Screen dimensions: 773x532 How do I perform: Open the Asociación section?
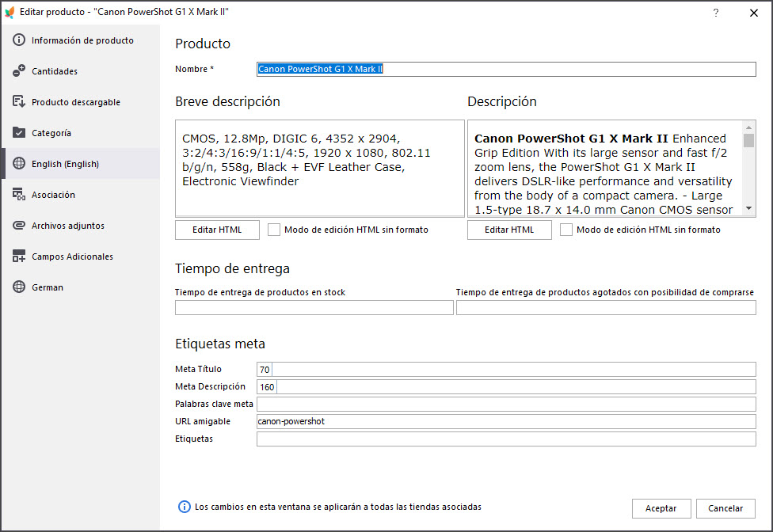[81, 195]
